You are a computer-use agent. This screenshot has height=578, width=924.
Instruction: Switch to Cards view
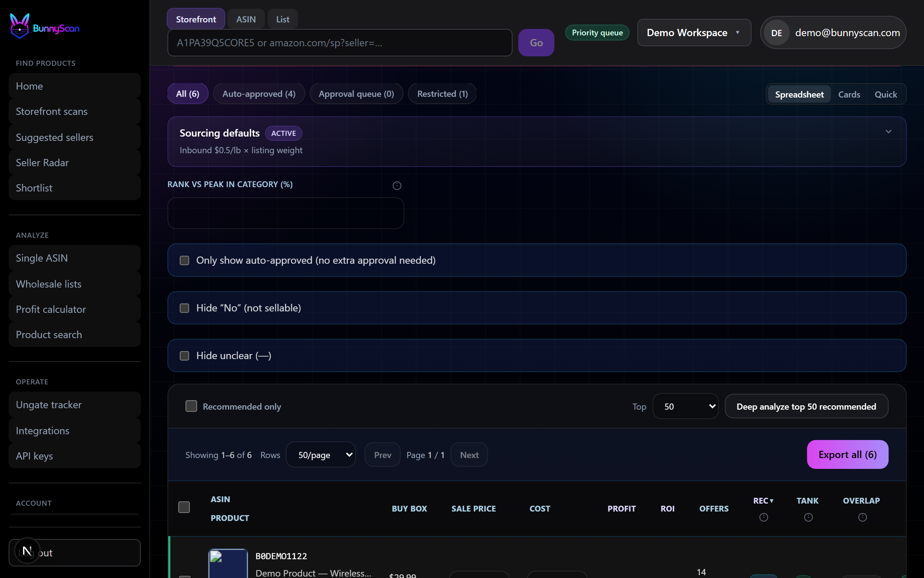[849, 94]
